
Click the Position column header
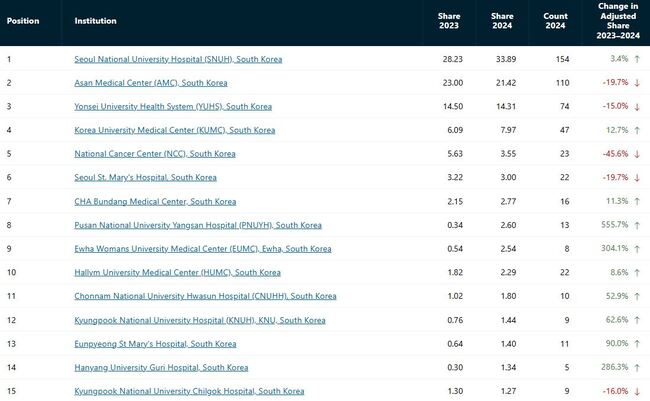23,21
